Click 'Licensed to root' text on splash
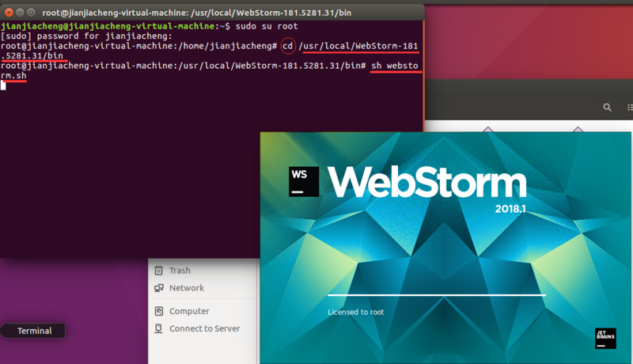 tap(355, 312)
